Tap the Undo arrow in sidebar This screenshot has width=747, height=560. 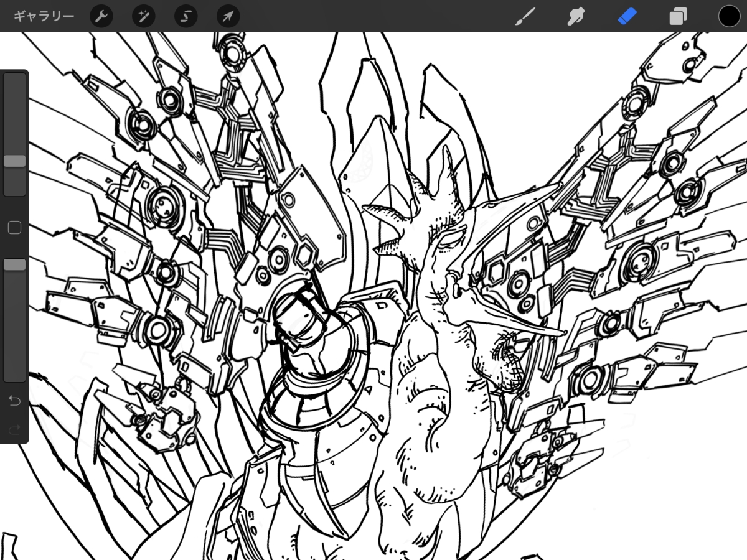tap(14, 400)
